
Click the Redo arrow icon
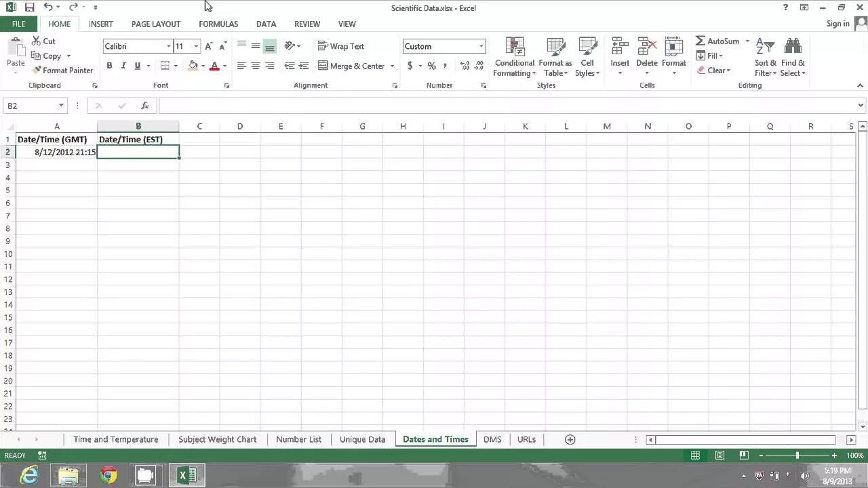coord(73,7)
